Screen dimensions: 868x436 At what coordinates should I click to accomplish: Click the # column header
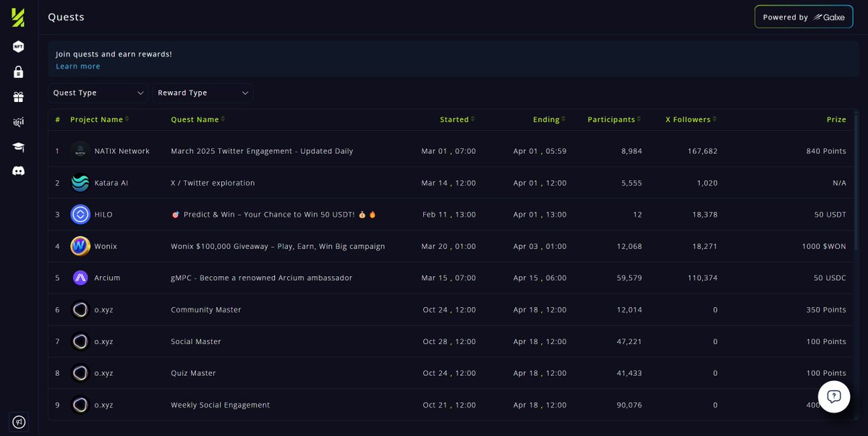tap(58, 119)
